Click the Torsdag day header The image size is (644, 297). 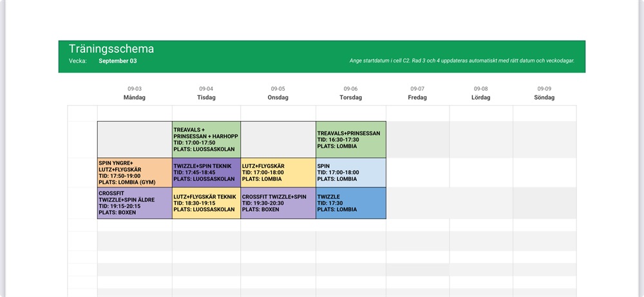(x=350, y=98)
